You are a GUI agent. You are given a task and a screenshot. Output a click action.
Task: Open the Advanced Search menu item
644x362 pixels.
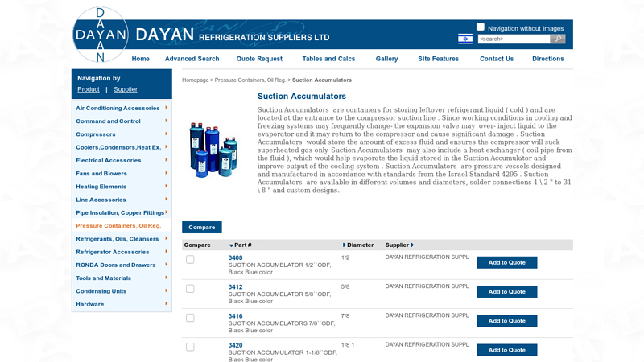tap(192, 59)
